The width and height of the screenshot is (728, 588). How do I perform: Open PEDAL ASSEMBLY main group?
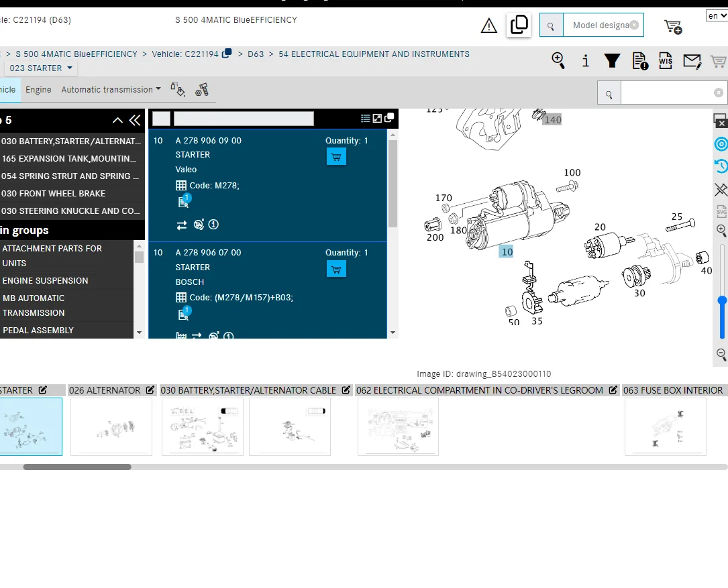[66, 331]
